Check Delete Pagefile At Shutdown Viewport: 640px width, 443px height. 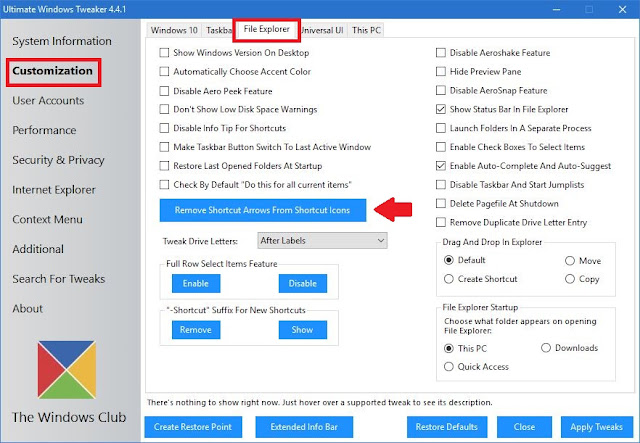pos(441,203)
